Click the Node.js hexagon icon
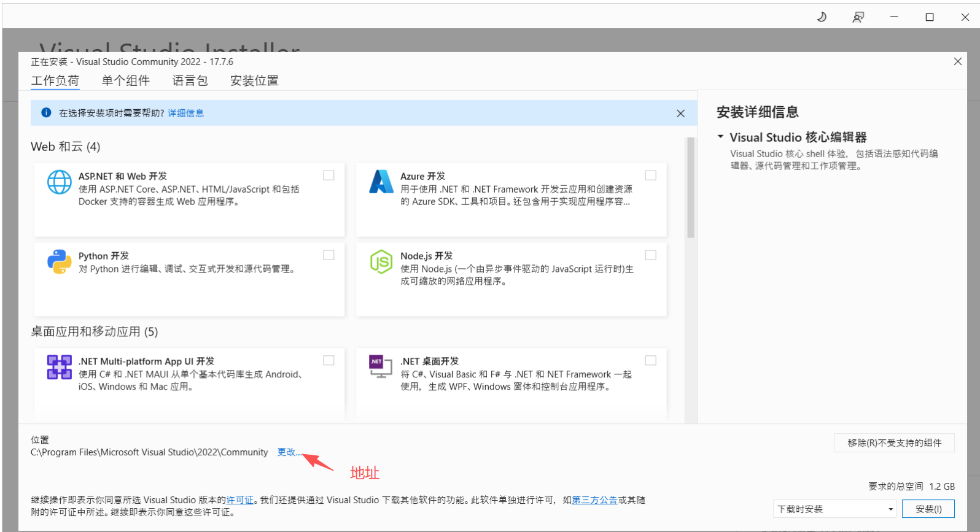980x532 pixels. [x=381, y=262]
